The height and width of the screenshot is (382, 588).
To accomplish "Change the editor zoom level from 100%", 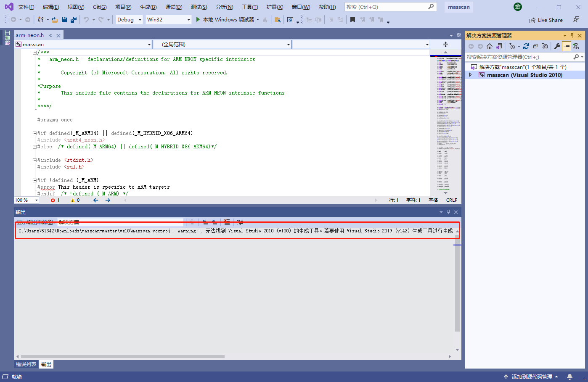I will 26,200.
